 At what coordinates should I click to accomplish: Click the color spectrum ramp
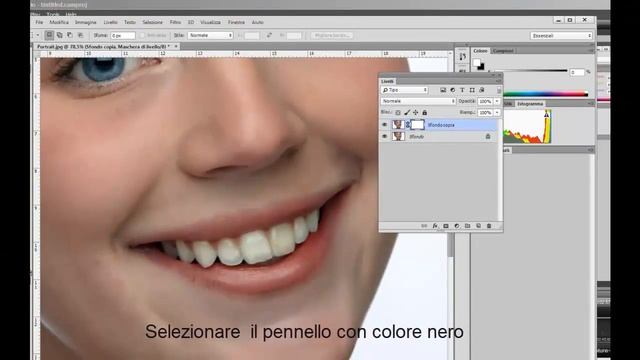[x=545, y=94]
